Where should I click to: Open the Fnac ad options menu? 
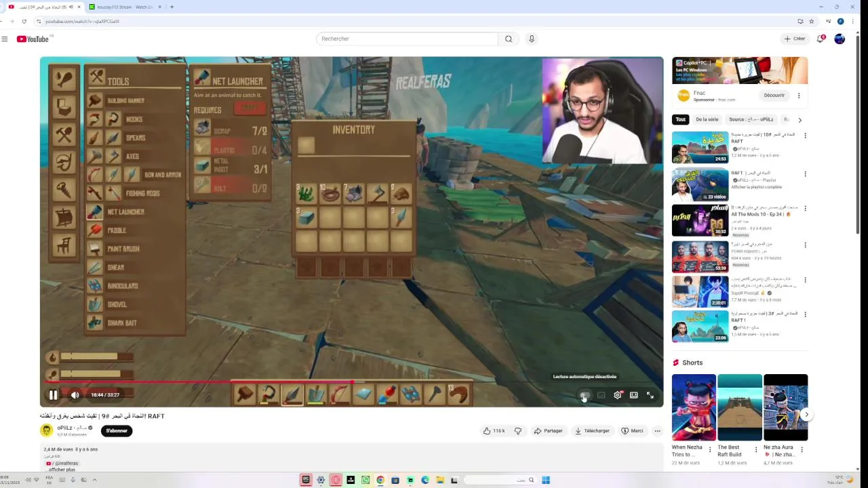point(799,96)
